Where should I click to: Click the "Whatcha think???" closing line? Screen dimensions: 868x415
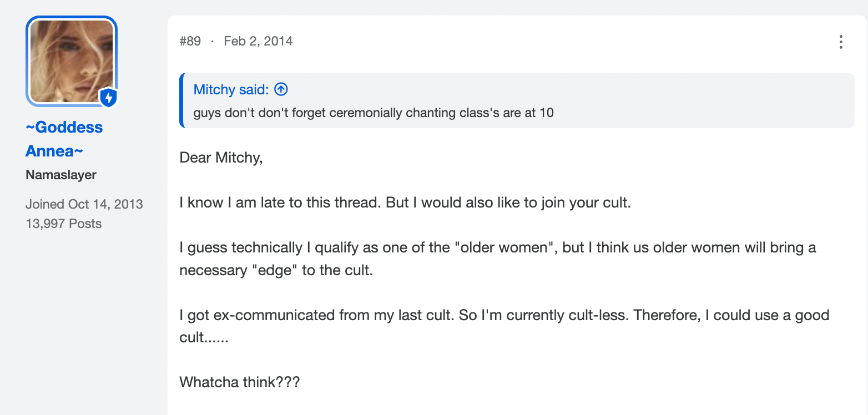(240, 382)
